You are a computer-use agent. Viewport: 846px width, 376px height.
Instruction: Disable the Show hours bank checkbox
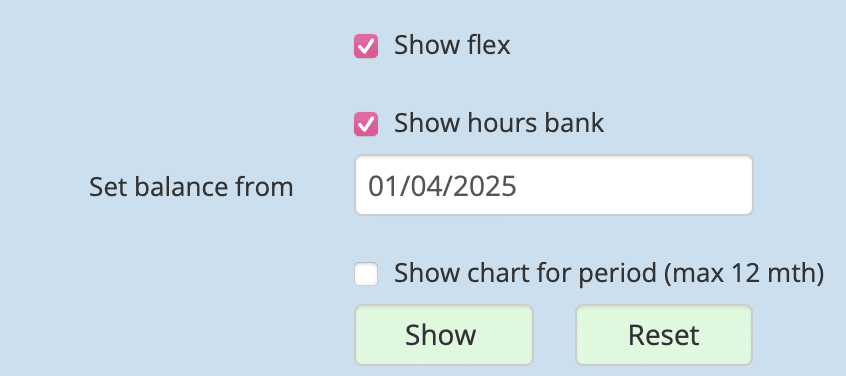tap(366, 124)
